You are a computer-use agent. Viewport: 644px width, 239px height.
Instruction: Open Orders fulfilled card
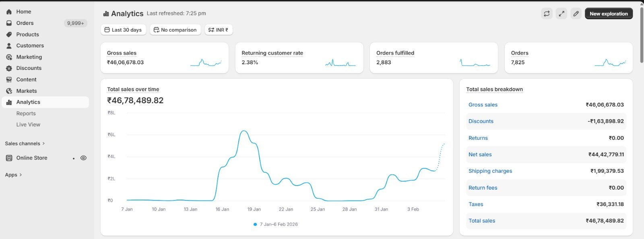[434, 58]
